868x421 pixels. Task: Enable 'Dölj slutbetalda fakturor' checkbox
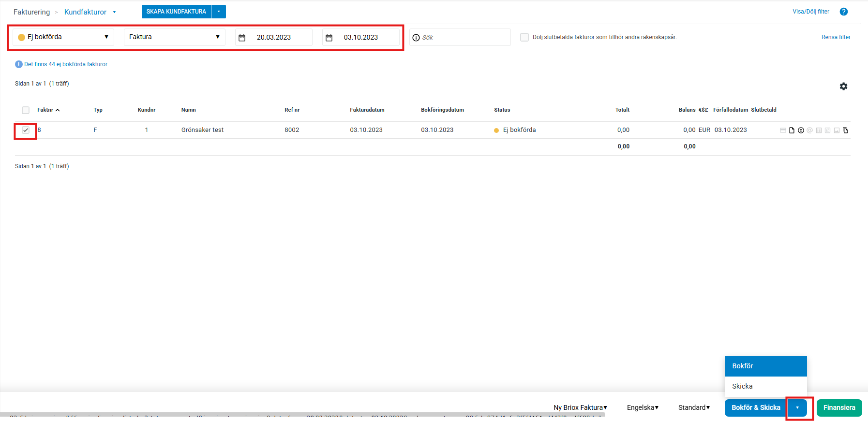[x=524, y=37]
